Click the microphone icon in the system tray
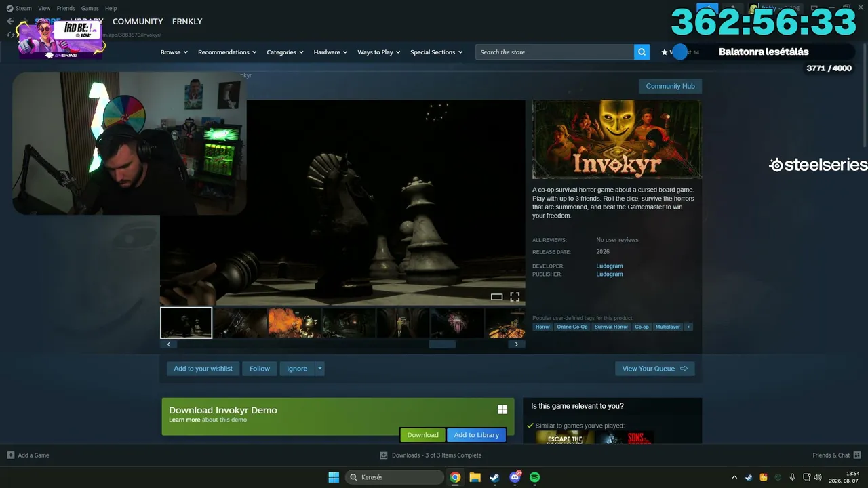This screenshot has width=868, height=488. (x=792, y=477)
